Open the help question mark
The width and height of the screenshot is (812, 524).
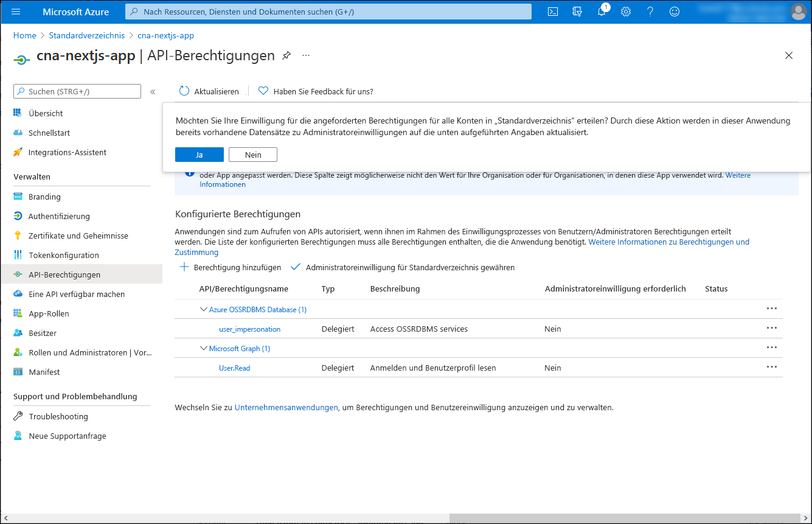[650, 12]
